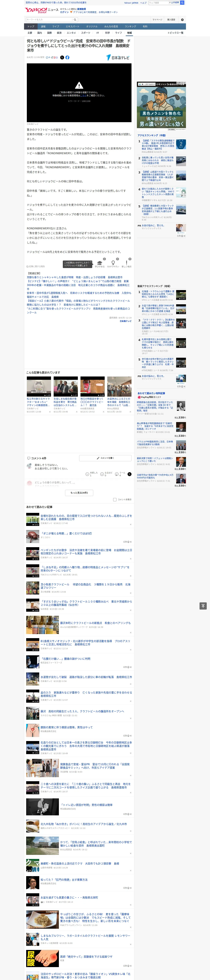Click the keyword search magnifier icon
Screen dimensions: 210x980
75,20
